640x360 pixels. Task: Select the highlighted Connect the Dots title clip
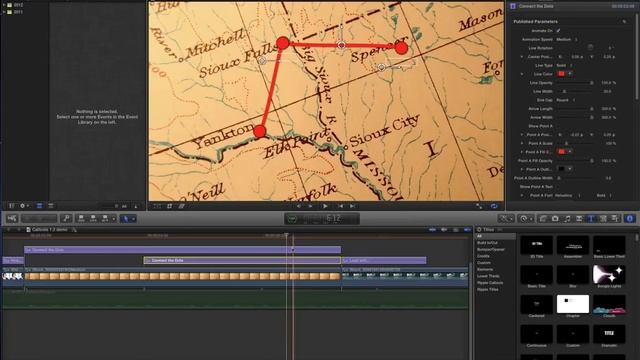[242, 260]
